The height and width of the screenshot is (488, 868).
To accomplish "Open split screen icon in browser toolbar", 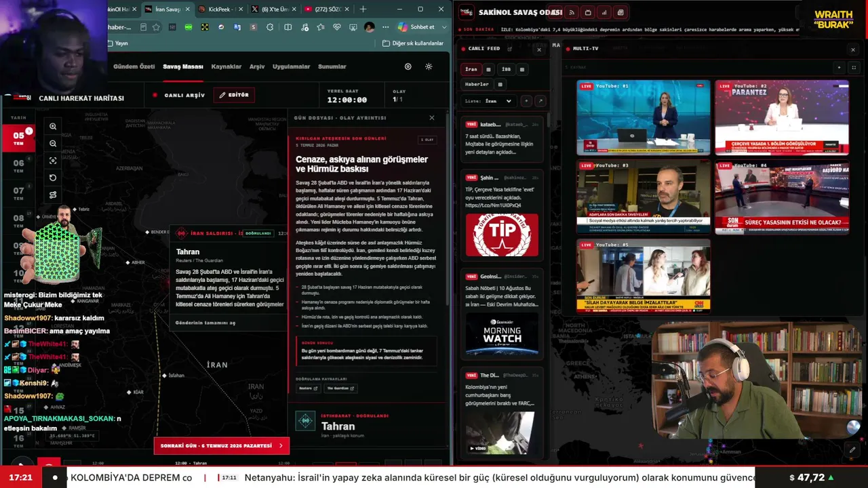I will coord(288,27).
